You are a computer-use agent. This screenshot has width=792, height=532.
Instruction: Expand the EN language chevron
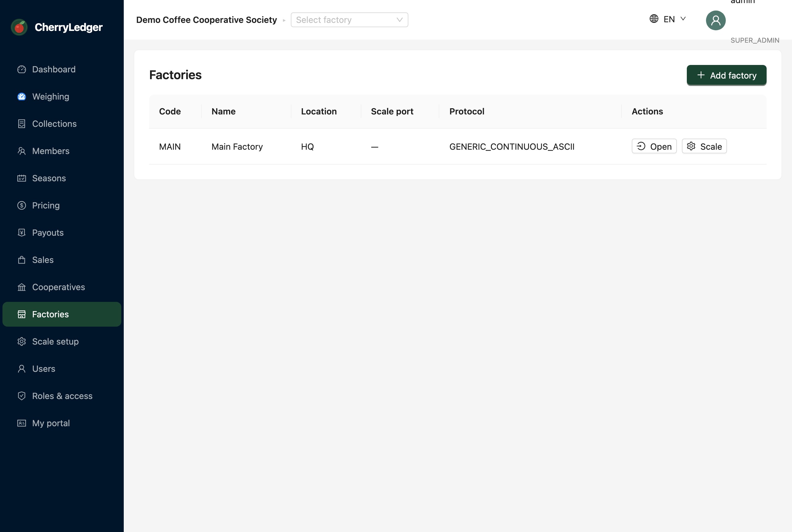tap(683, 19)
